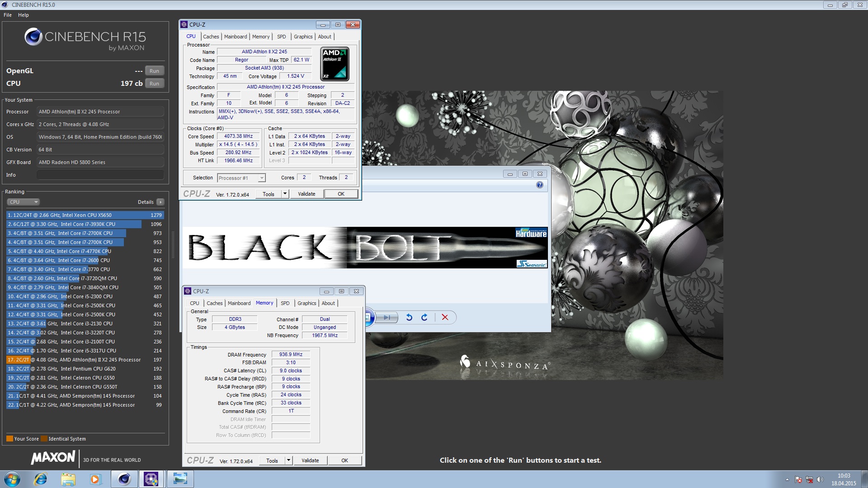Switch to CPU tab in bottom CPU-Z window
Viewport: 868px width, 488px height.
tap(194, 303)
